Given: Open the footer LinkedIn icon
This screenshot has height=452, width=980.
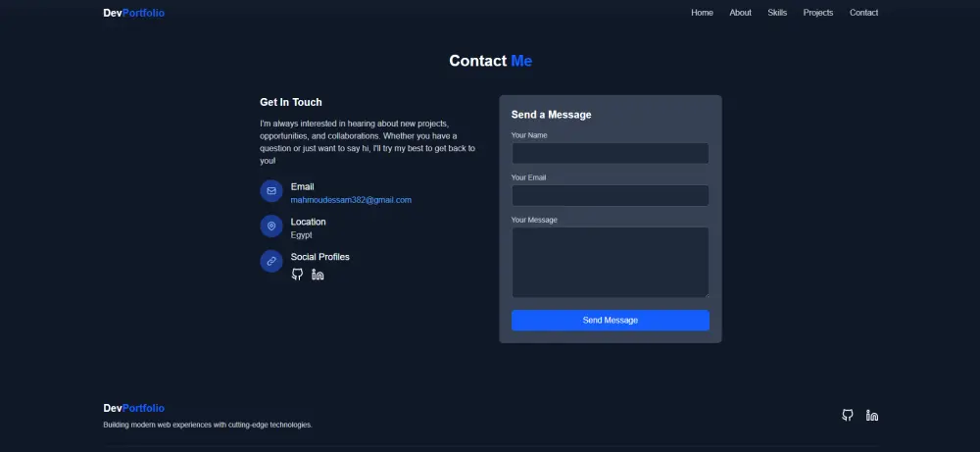Looking at the screenshot, I should (872, 415).
